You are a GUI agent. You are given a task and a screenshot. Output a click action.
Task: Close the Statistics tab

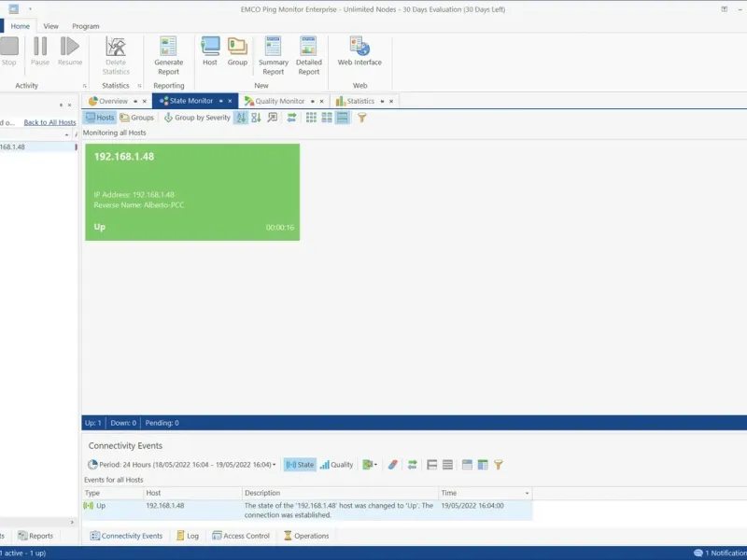pos(391,101)
